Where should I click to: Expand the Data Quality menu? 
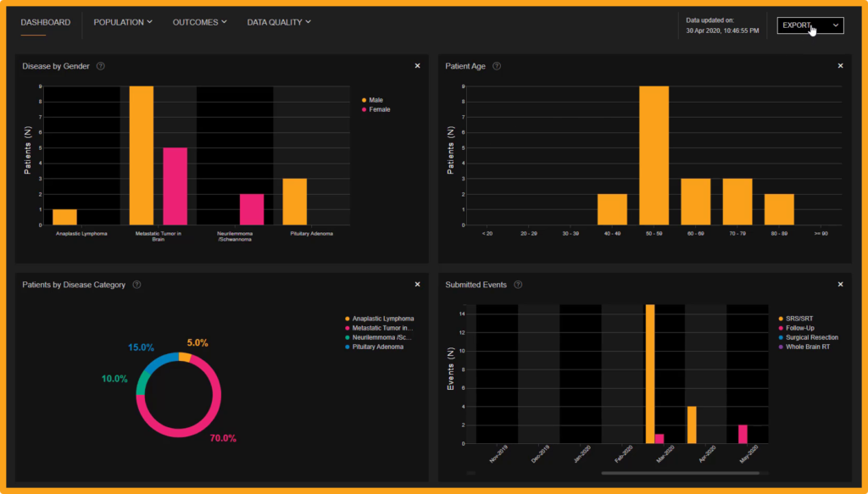pos(279,22)
